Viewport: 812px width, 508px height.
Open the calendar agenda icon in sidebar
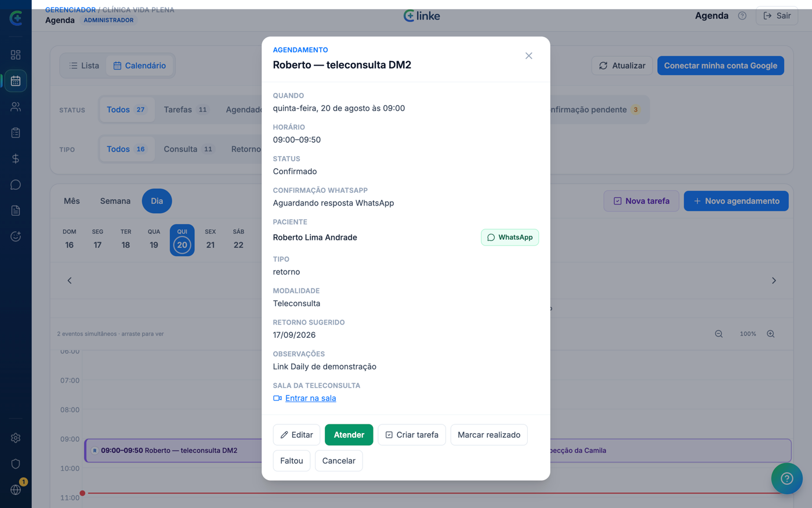tap(16, 81)
